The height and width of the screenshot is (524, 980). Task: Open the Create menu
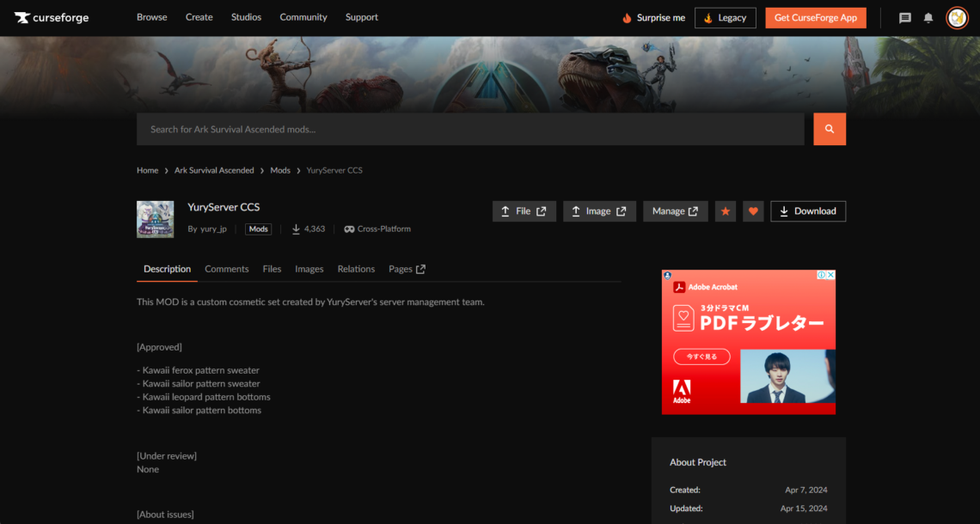click(x=199, y=17)
